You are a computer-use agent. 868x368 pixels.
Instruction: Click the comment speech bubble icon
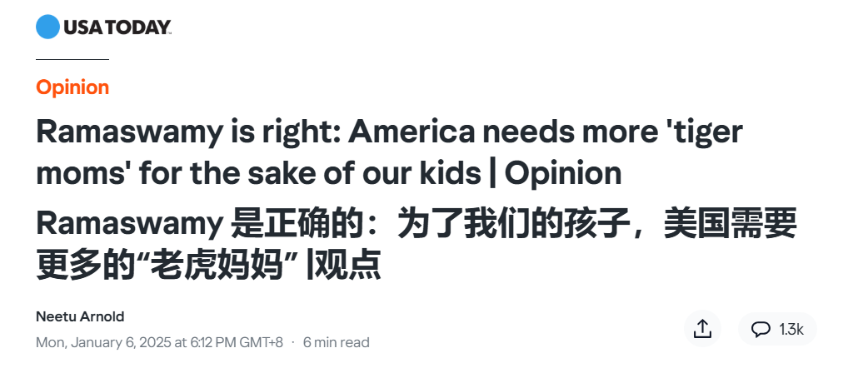coord(761,329)
